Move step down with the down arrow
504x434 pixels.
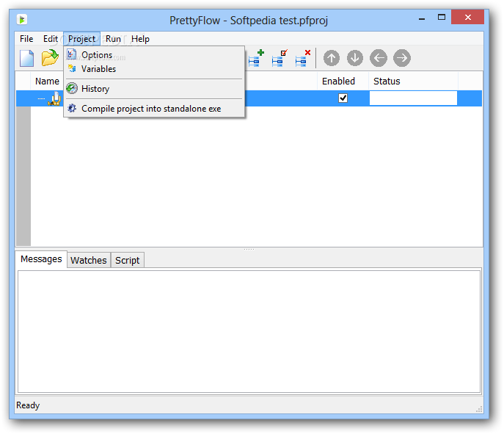355,58
